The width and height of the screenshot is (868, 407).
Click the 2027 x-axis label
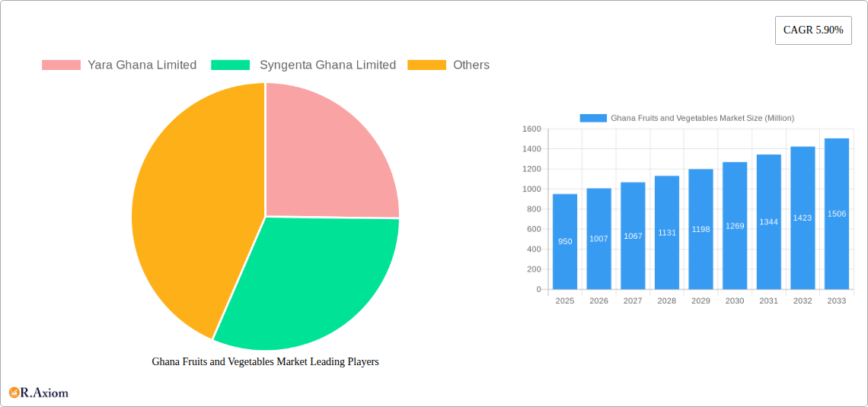(x=633, y=300)
